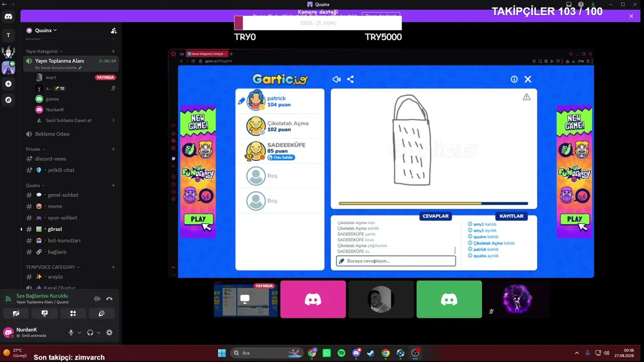644x362 pixels.
Task: Share your screen in Discord
Action: tap(44, 313)
